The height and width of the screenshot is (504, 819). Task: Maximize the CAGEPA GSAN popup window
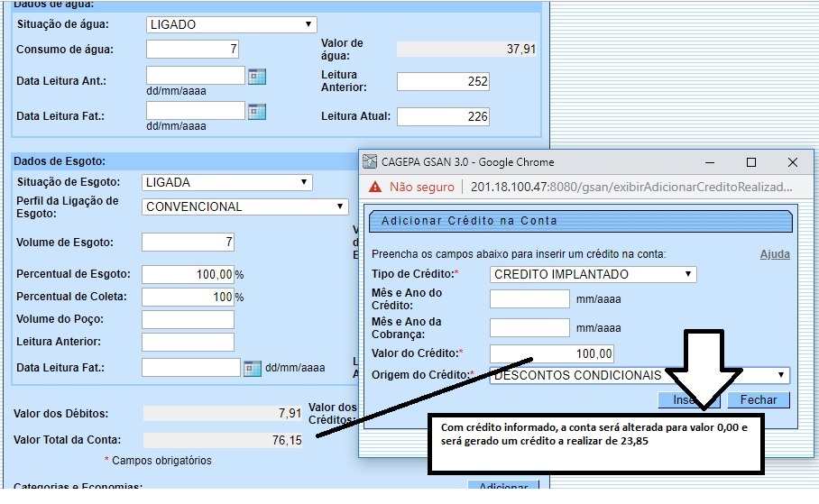click(751, 162)
